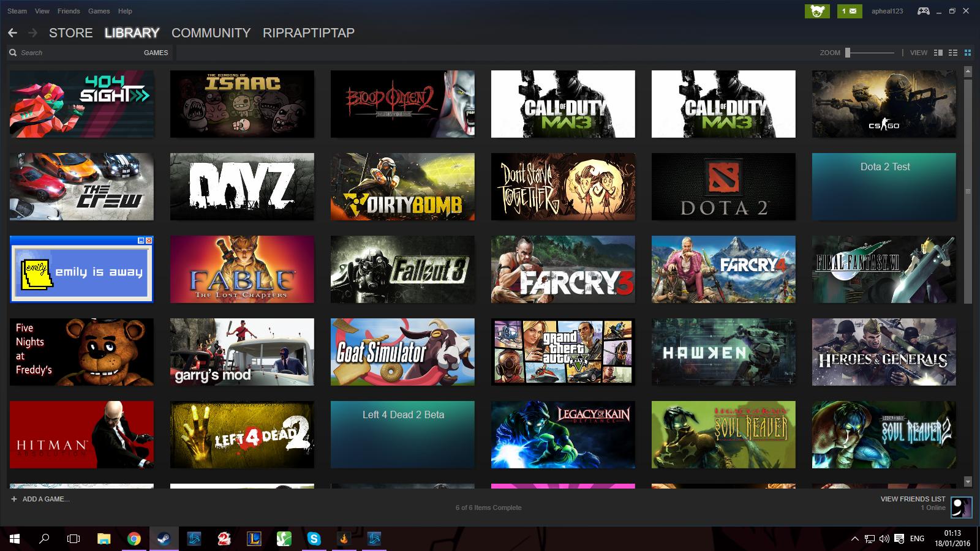Open the inbox notification envelope
The width and height of the screenshot is (980, 551).
(x=850, y=11)
